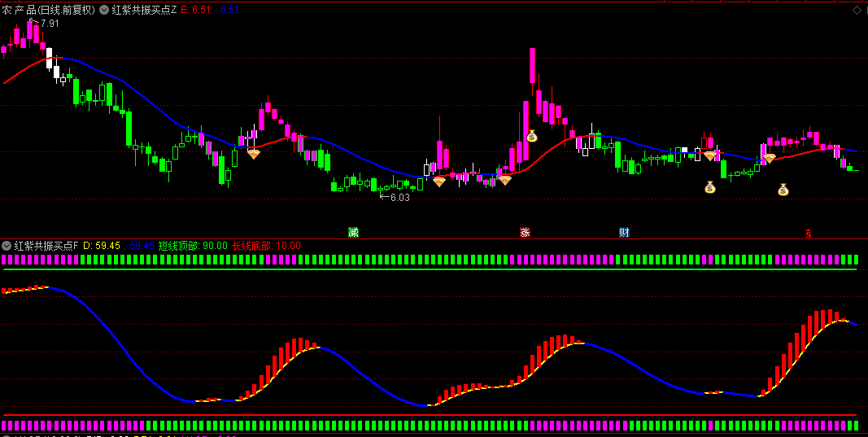The image size is (868, 437).
Task: Click the yellow D: 59.45 value
Action: pyautogui.click(x=102, y=246)
